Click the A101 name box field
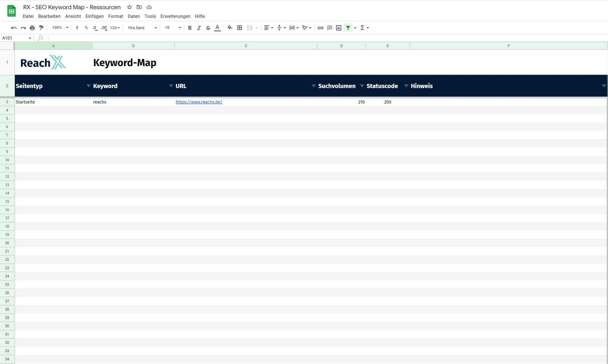608x364 pixels. 14,38
